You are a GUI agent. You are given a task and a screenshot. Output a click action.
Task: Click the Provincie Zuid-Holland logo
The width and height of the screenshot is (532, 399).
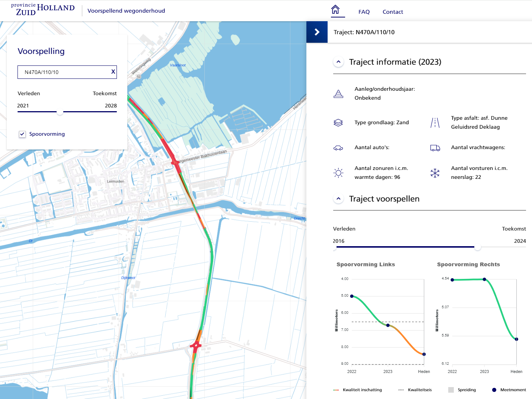[43, 10]
